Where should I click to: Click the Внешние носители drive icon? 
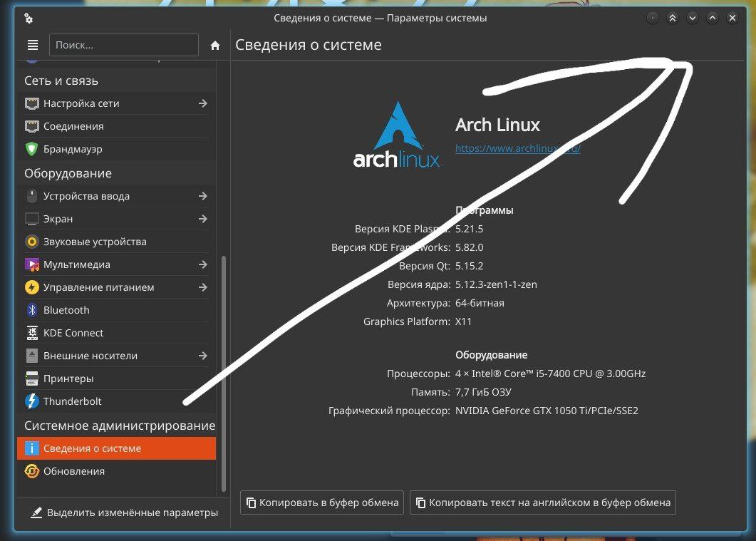tap(32, 356)
